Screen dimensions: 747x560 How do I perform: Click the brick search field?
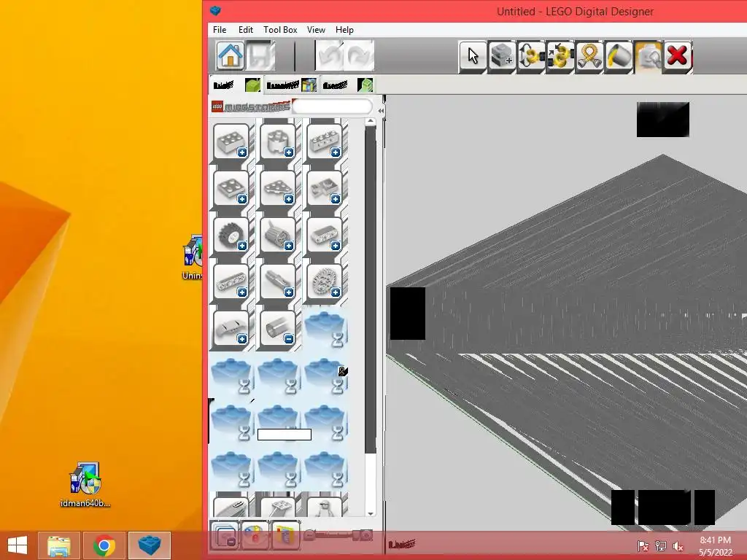click(x=332, y=106)
